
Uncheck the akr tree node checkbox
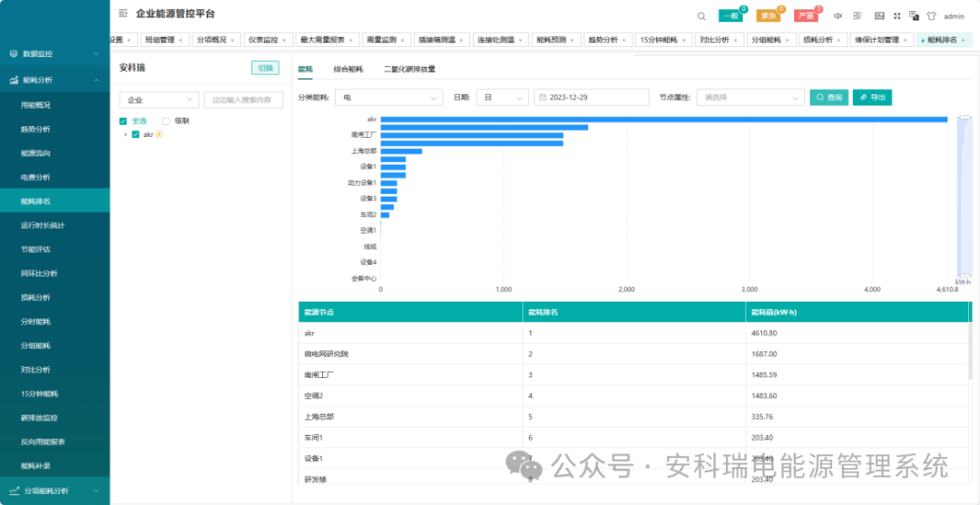[x=135, y=134]
